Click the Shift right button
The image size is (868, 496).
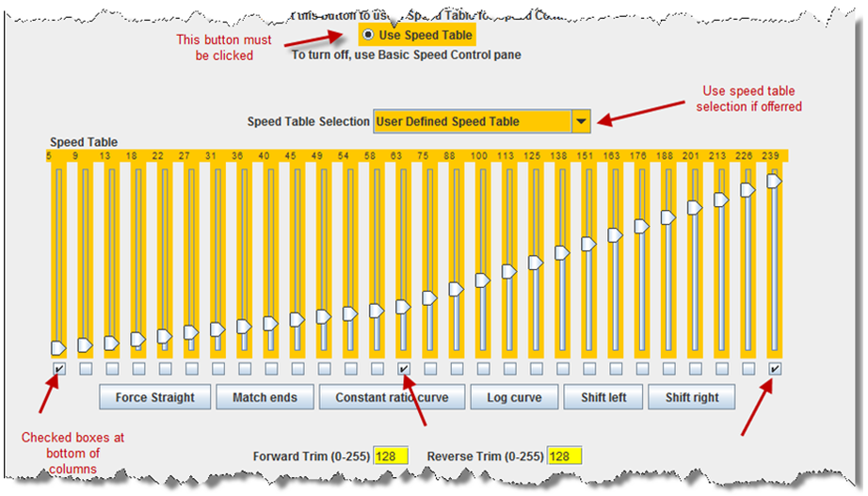pyautogui.click(x=691, y=397)
